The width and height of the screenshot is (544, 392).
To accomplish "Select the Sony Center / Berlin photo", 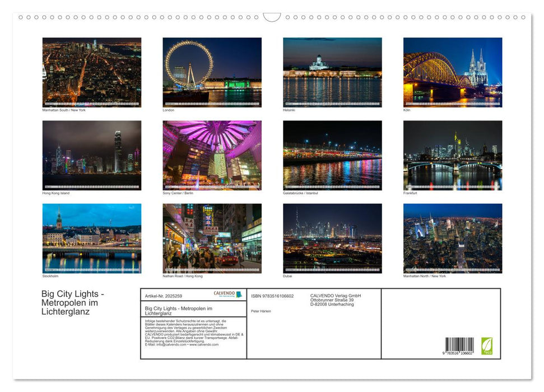I will pyautogui.click(x=212, y=155).
